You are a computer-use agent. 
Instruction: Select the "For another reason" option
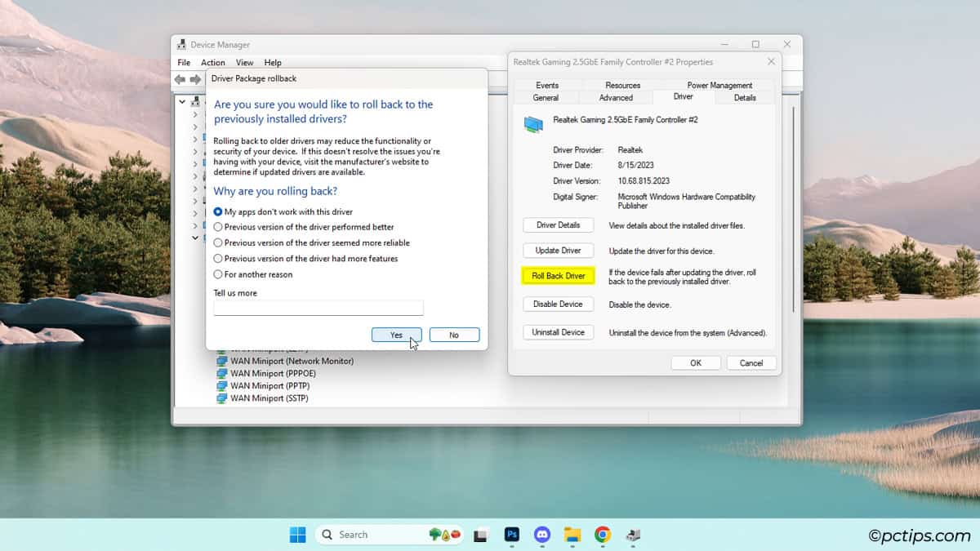(252, 274)
